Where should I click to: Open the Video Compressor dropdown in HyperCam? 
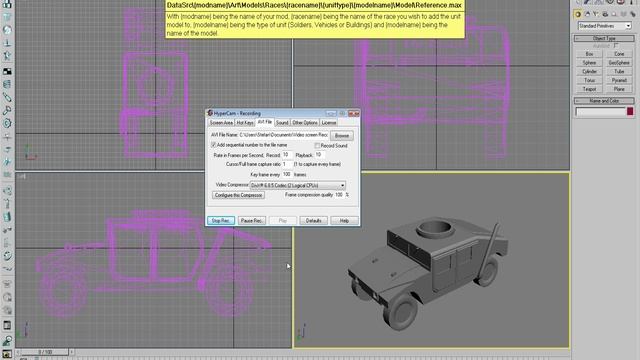pyautogui.click(x=298, y=185)
